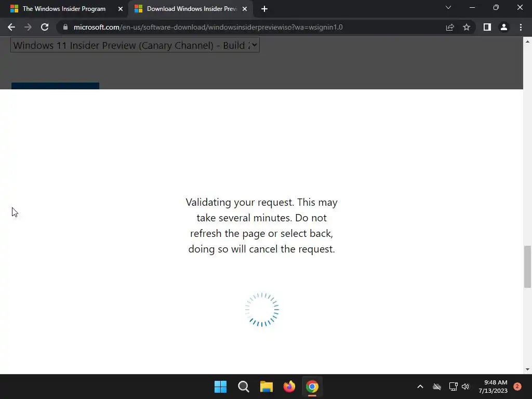532x399 pixels.
Task: Open network settings from tray icon
Action: coord(453,387)
